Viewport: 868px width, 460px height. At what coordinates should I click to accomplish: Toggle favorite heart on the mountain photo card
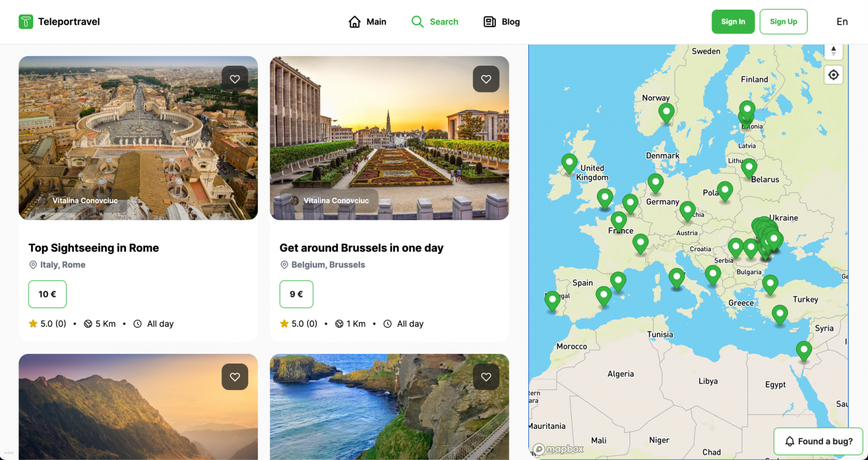235,377
